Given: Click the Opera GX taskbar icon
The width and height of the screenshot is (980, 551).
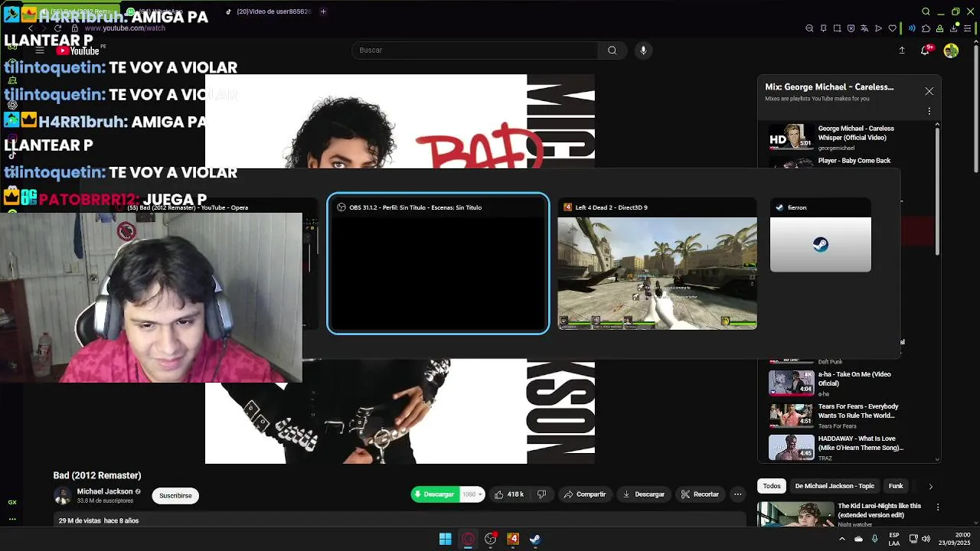Looking at the screenshot, I should (x=468, y=539).
